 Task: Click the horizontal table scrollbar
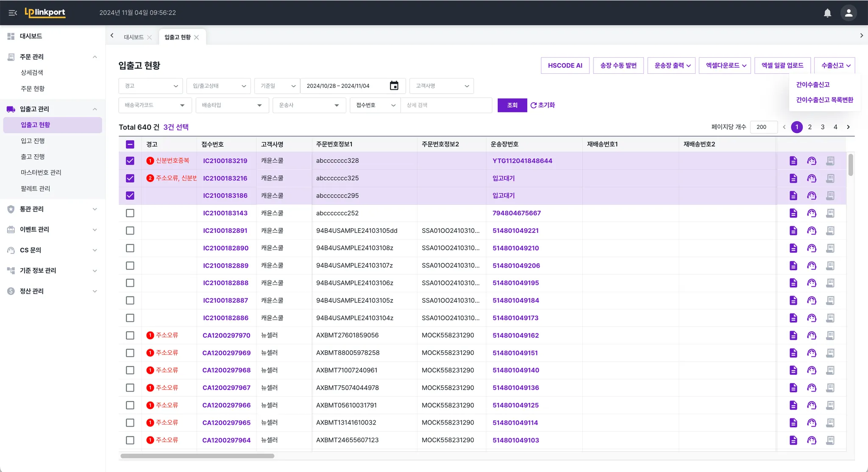(198, 456)
